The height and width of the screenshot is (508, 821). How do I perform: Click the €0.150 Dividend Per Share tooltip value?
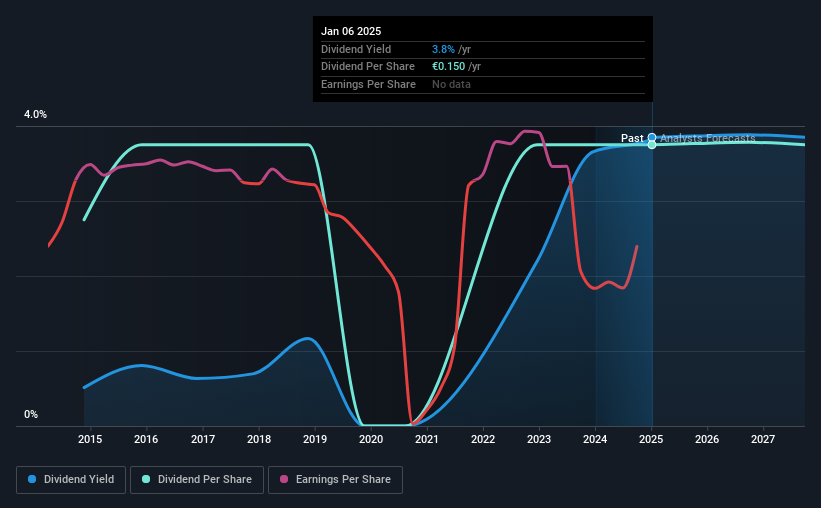tap(448, 67)
